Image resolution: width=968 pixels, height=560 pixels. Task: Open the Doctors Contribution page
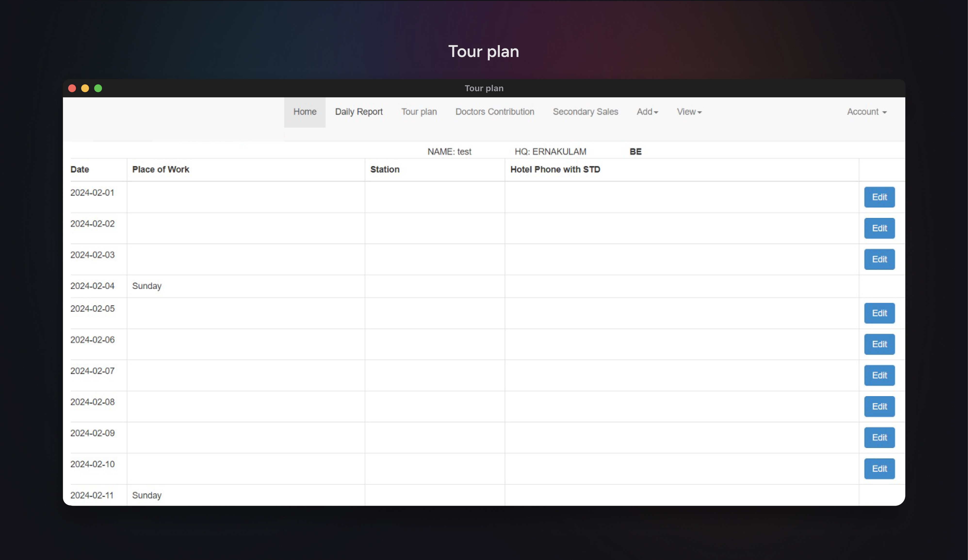494,112
